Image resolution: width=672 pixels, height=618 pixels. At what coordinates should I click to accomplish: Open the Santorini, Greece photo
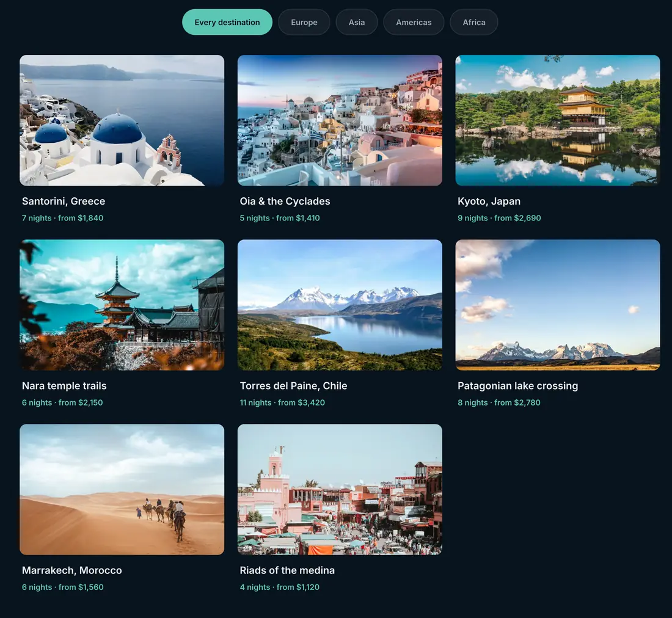122,120
